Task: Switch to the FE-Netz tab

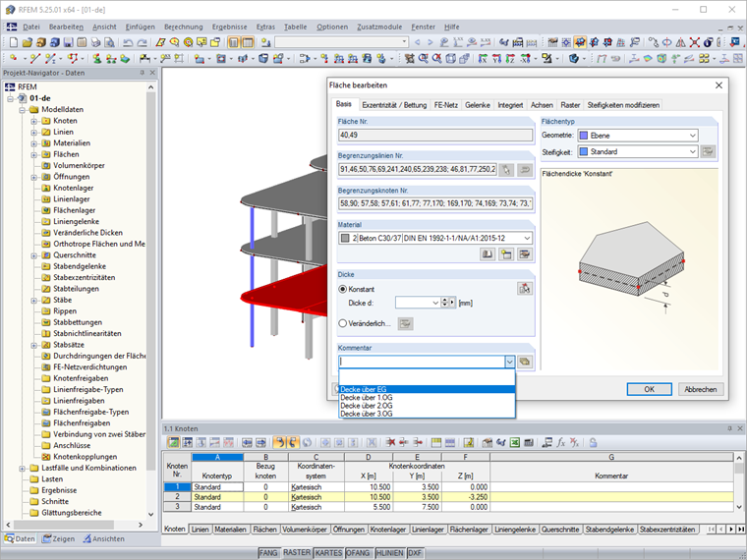Action: click(445, 105)
